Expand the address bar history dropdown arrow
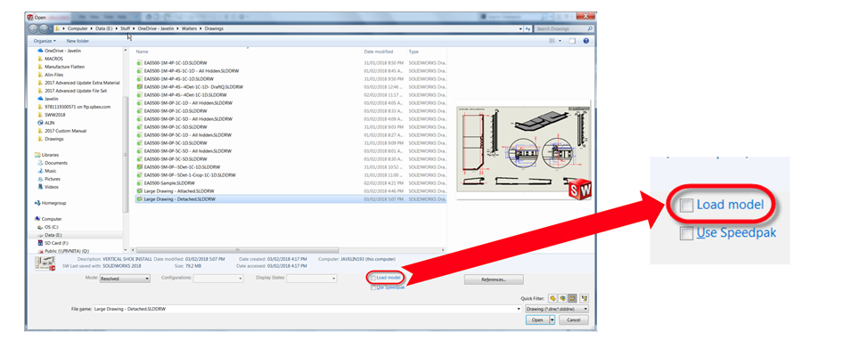 click(520, 28)
